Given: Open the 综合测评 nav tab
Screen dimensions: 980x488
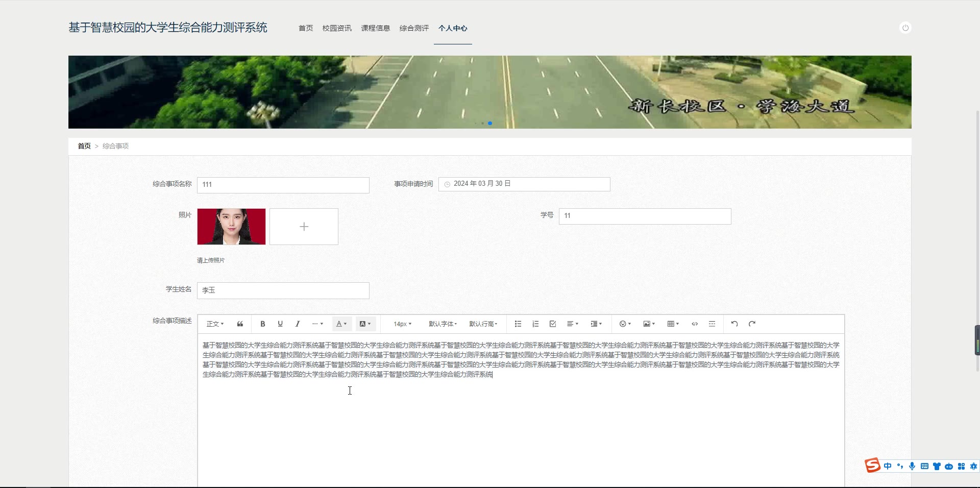Looking at the screenshot, I should (414, 28).
